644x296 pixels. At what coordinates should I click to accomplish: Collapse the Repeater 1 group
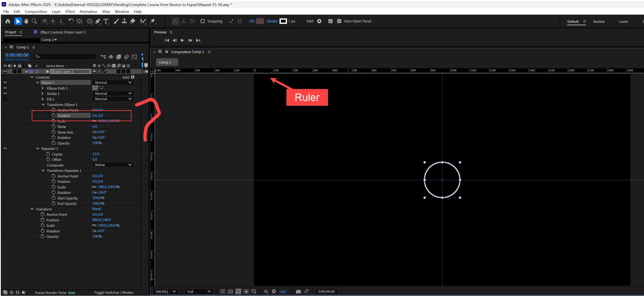38,148
